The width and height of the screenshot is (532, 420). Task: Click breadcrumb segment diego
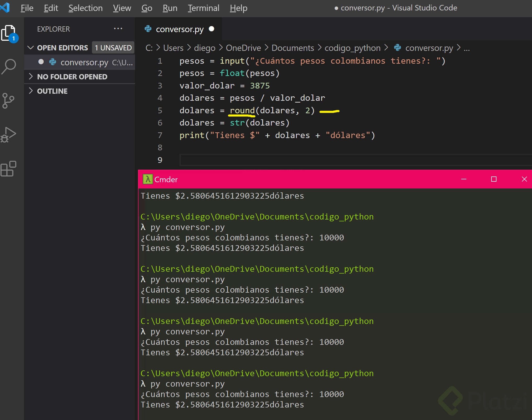pos(205,48)
